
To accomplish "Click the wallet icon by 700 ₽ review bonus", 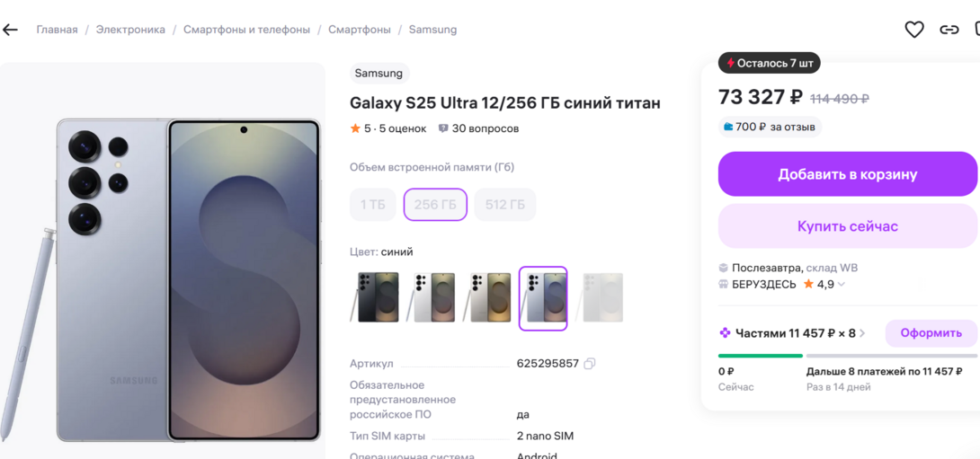I will pos(728,128).
